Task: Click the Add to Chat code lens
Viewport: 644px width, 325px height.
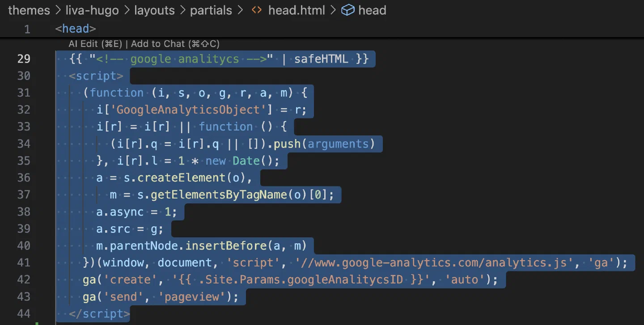Action: click(175, 44)
